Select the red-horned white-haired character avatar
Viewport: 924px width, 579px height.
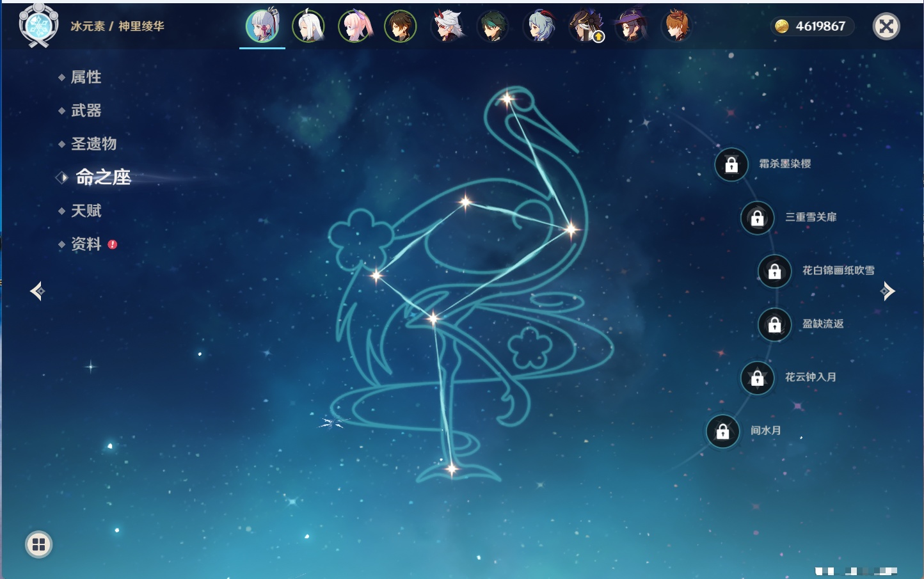click(447, 26)
